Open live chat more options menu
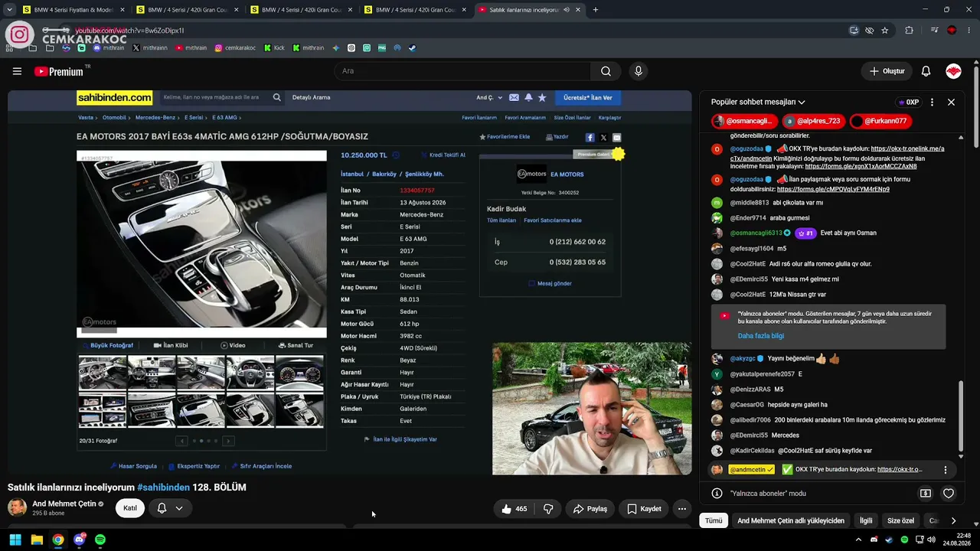The image size is (980, 551). pos(932,102)
